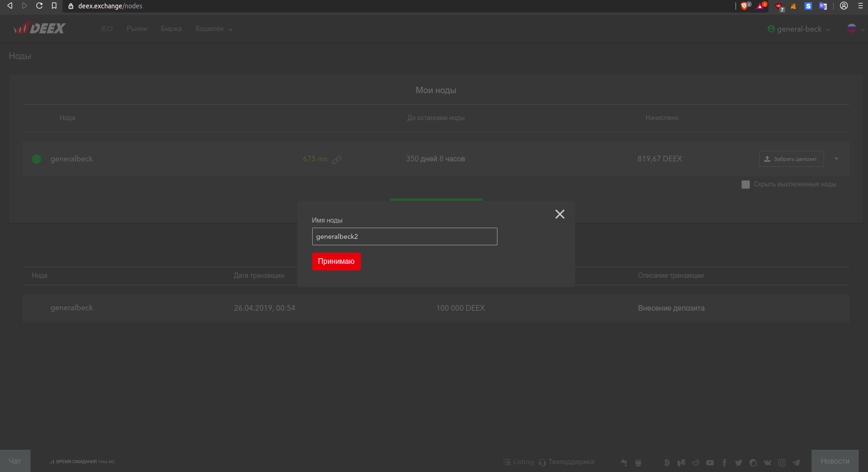This screenshot has width=868, height=472.
Task: Expand the Кошелёк dropdown menu
Action: tap(214, 29)
